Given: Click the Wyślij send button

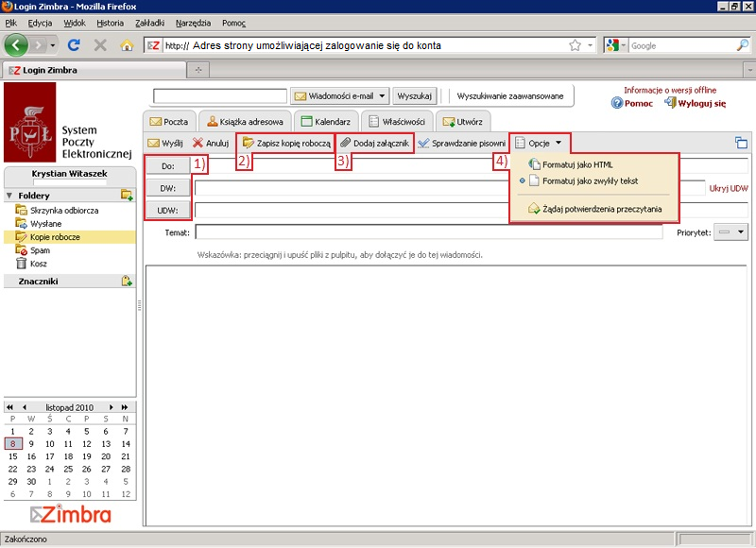Looking at the screenshot, I should click(165, 143).
